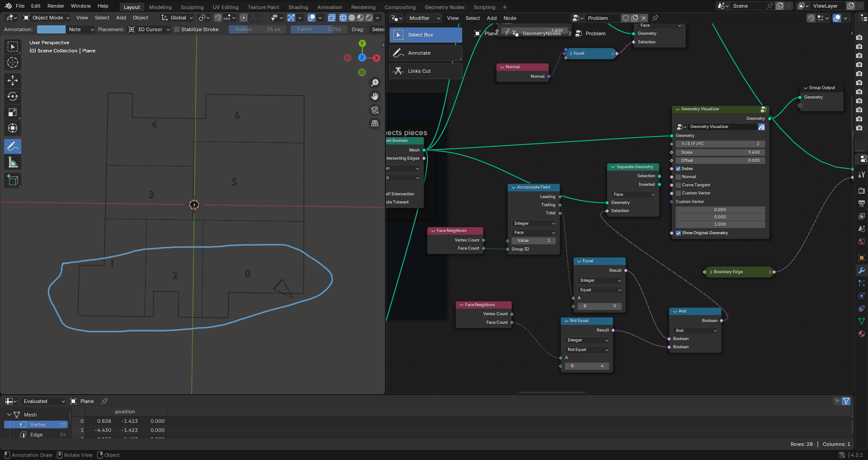Pin the Problem node tree
The image size is (868, 460).
(x=655, y=18)
